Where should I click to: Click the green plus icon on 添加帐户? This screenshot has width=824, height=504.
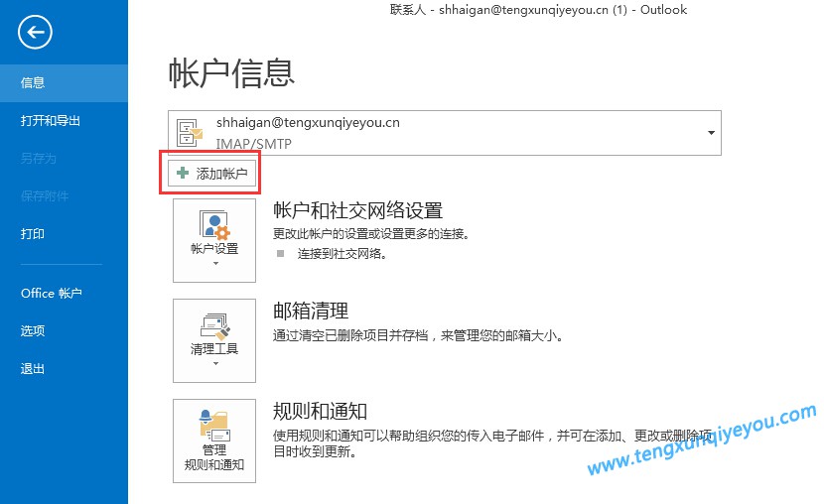[183, 173]
